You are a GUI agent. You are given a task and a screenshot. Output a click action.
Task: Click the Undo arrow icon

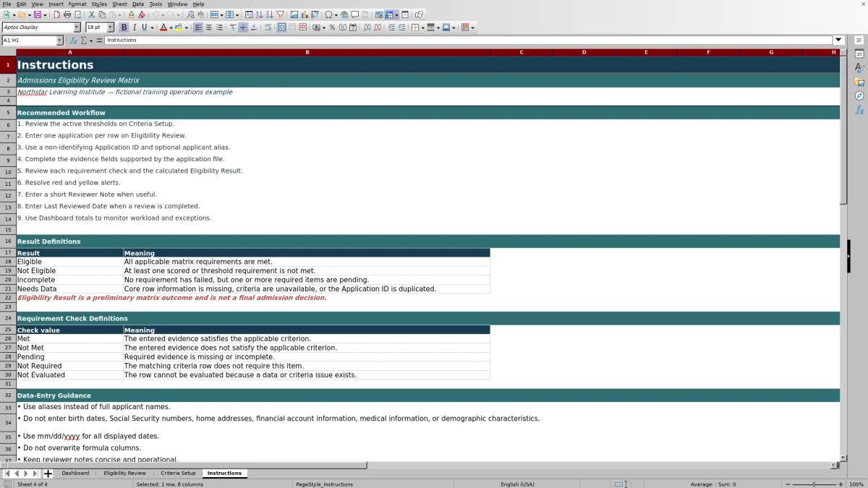click(x=156, y=14)
